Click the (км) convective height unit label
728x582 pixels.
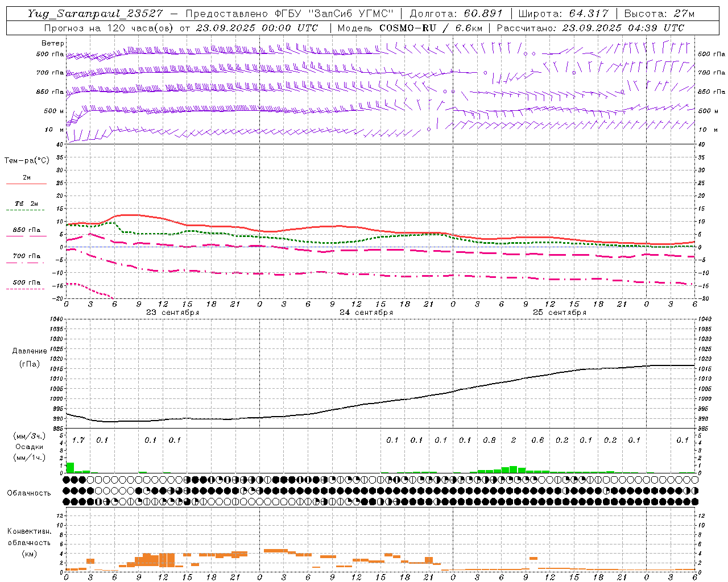tap(29, 553)
